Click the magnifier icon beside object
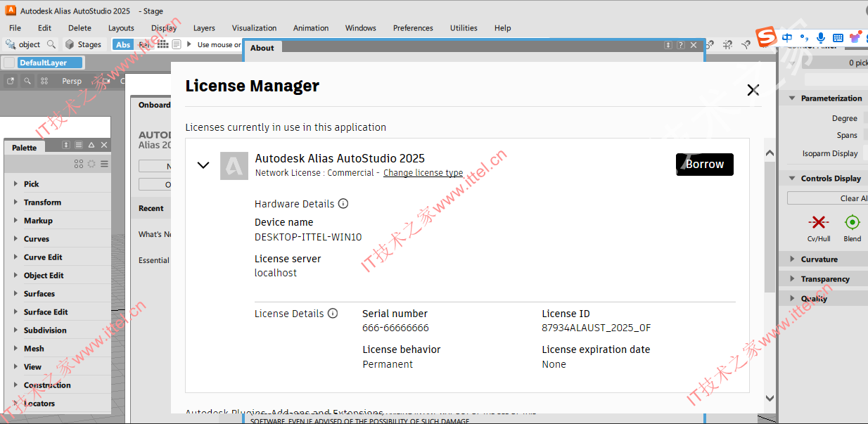 tap(51, 44)
